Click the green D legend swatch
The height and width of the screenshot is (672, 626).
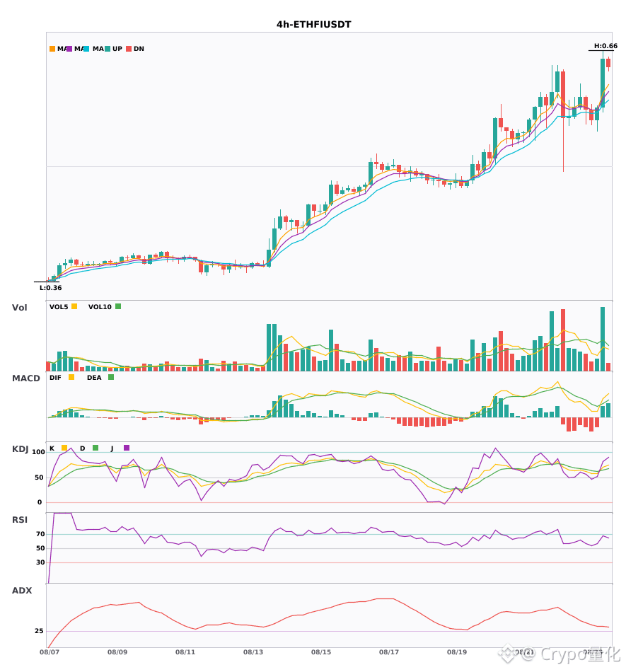pos(95,448)
